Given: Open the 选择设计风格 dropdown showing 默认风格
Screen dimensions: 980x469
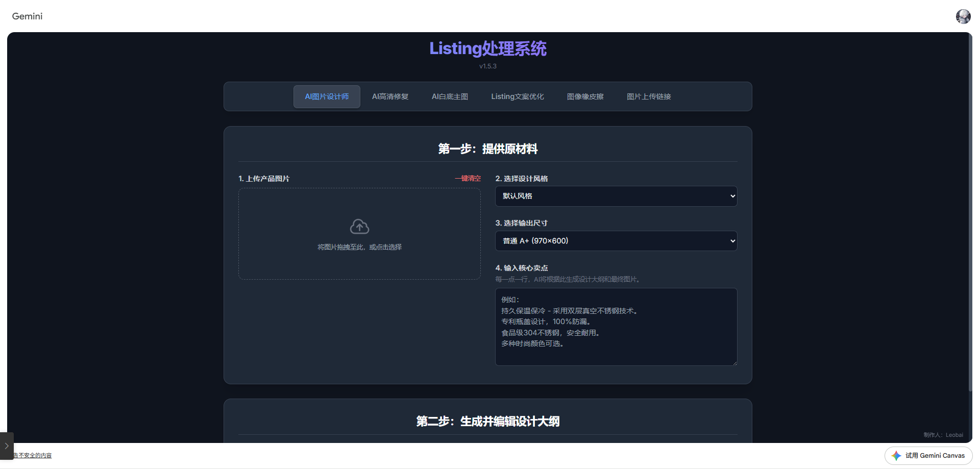Looking at the screenshot, I should [x=616, y=196].
